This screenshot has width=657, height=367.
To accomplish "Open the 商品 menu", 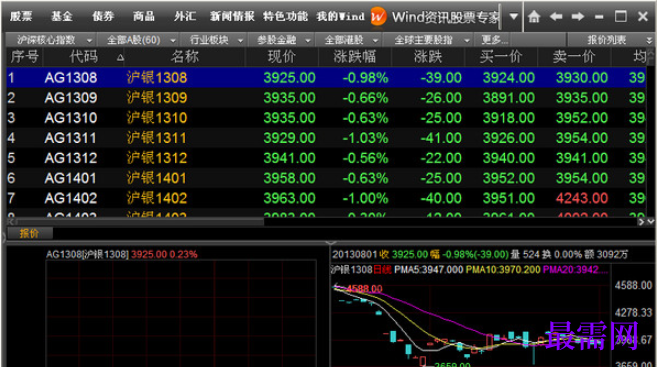I will pyautogui.click(x=144, y=16).
